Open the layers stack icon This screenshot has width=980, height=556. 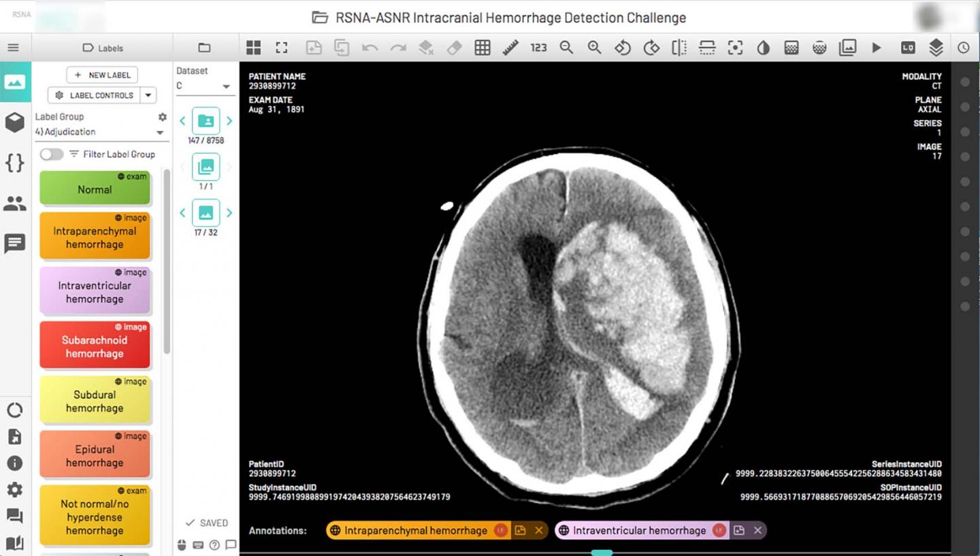point(936,48)
